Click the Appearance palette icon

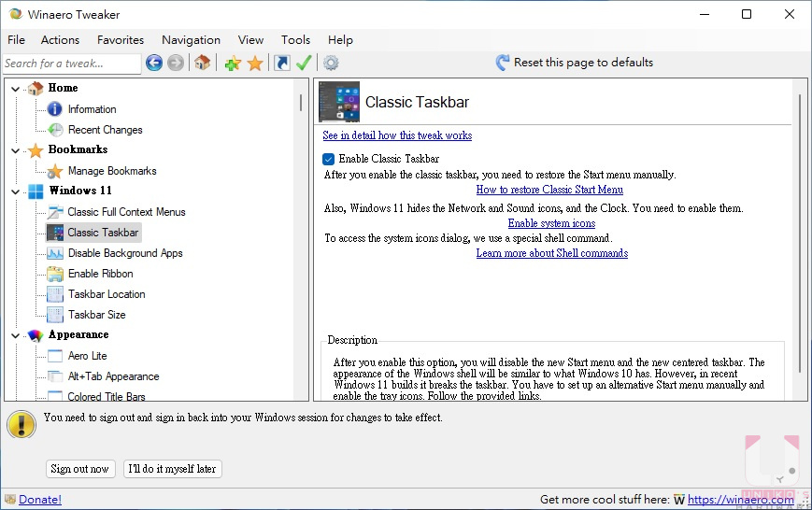(36, 335)
